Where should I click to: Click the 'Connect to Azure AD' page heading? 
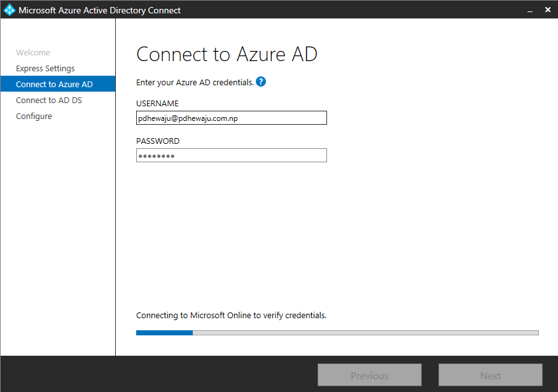(227, 54)
